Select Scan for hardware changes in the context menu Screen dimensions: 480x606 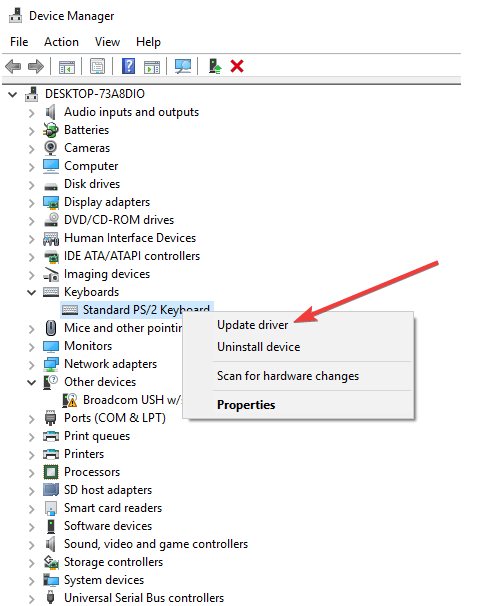pyautogui.click(x=288, y=376)
